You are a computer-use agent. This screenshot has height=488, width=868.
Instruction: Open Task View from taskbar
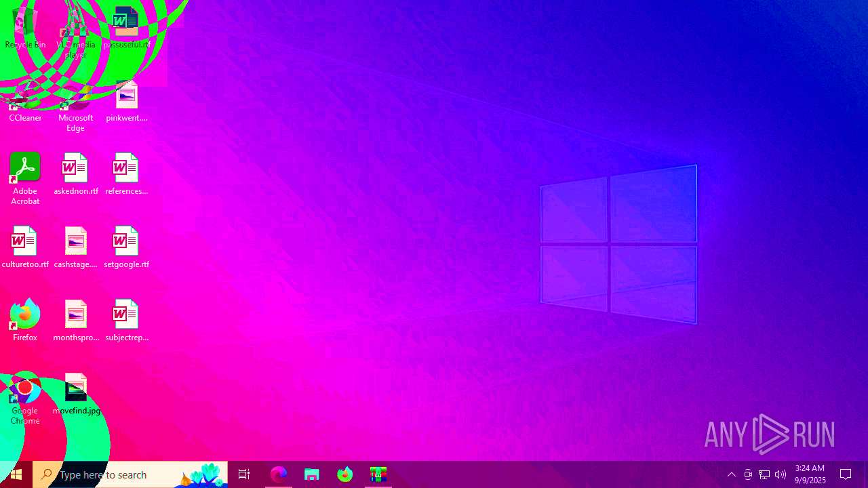(244, 474)
